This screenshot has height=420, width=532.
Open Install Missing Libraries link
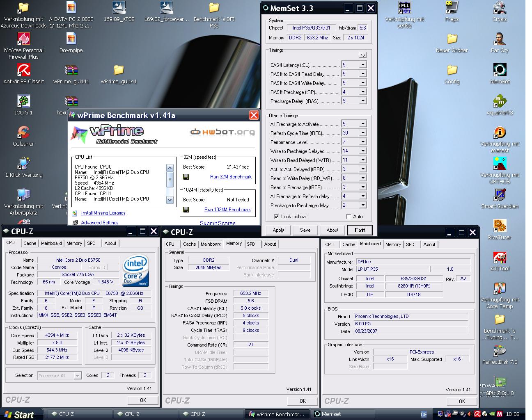103,213
